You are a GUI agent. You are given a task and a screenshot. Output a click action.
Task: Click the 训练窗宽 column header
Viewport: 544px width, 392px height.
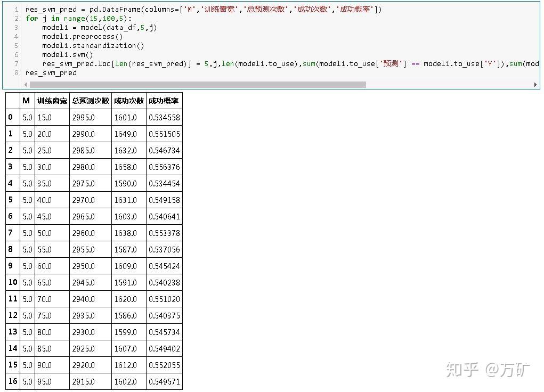52,101
